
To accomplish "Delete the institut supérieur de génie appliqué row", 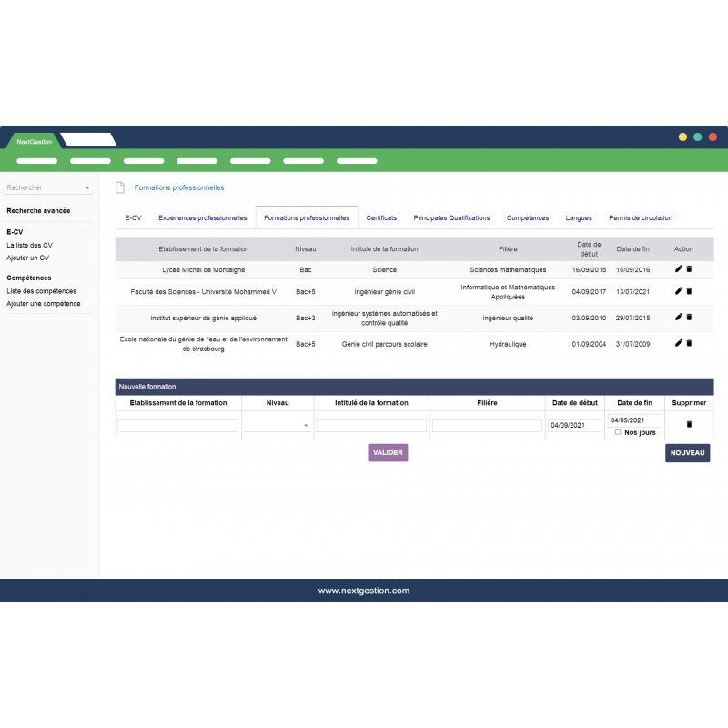I will pos(688,318).
